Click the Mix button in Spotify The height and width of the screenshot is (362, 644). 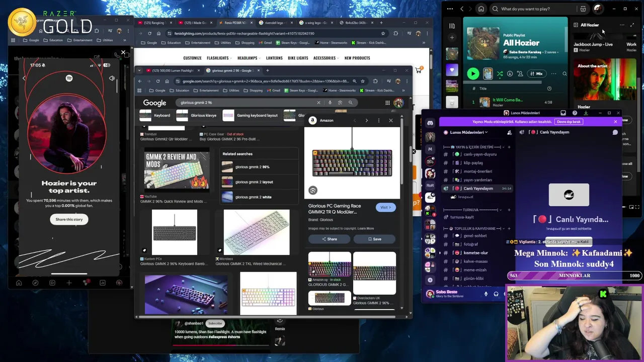point(536,74)
